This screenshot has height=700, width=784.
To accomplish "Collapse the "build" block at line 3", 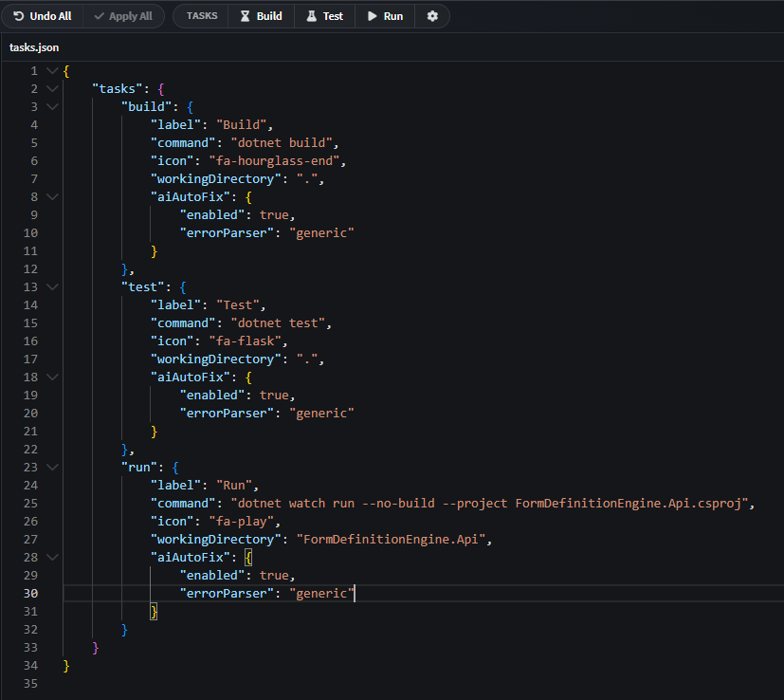I will pyautogui.click(x=52, y=107).
